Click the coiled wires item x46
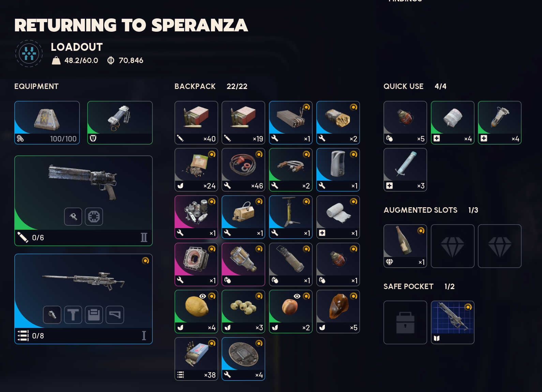The height and width of the screenshot is (392, 542). (x=243, y=169)
